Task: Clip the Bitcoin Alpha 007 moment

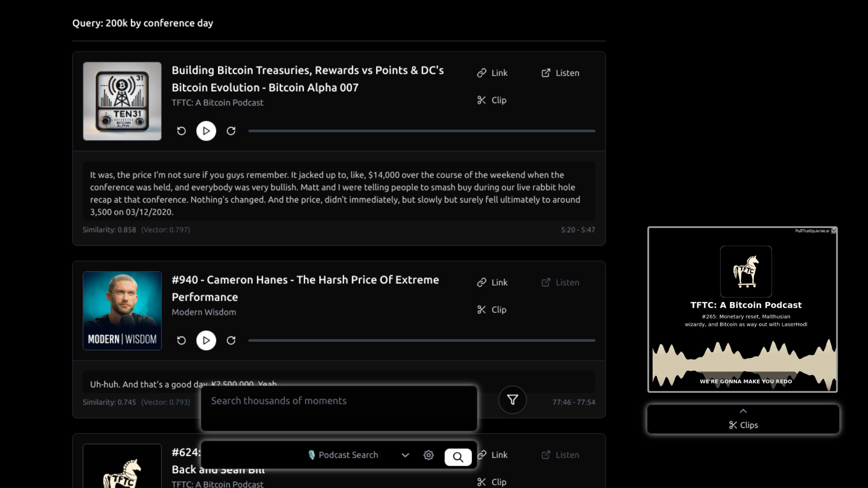Action: tap(492, 100)
